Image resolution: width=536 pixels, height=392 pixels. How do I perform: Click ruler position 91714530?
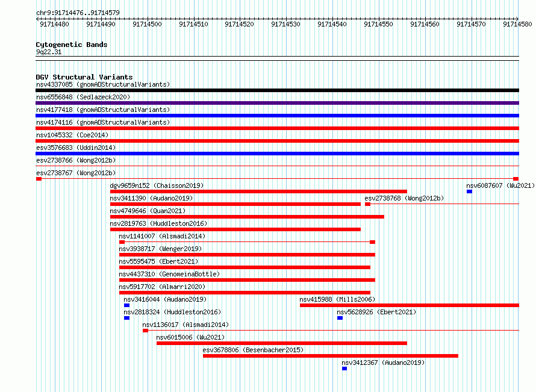click(x=285, y=24)
